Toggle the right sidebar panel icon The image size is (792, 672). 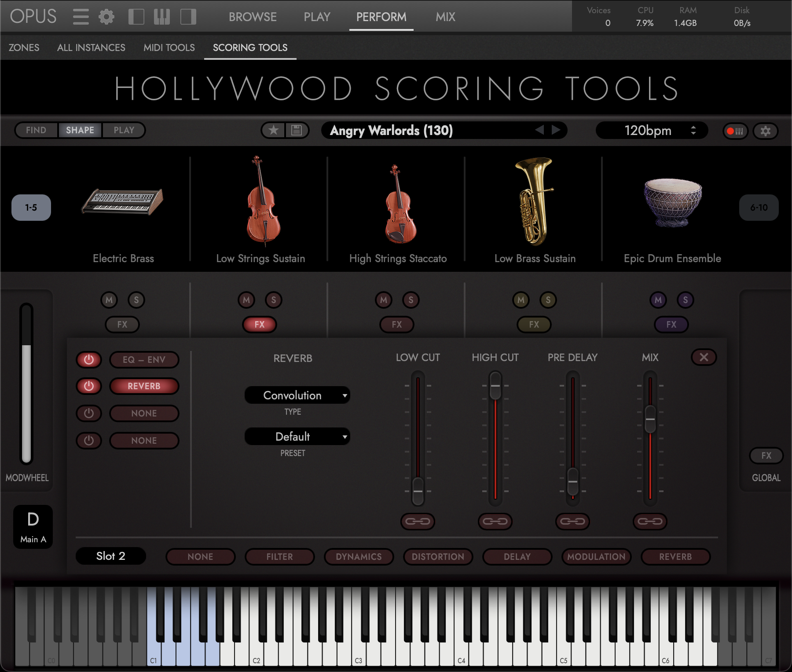coord(188,17)
